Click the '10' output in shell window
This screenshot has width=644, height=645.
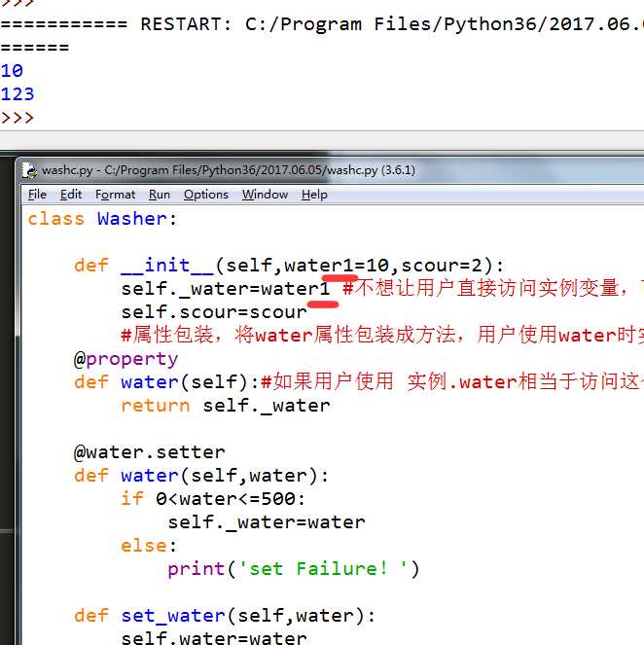[x=12, y=71]
